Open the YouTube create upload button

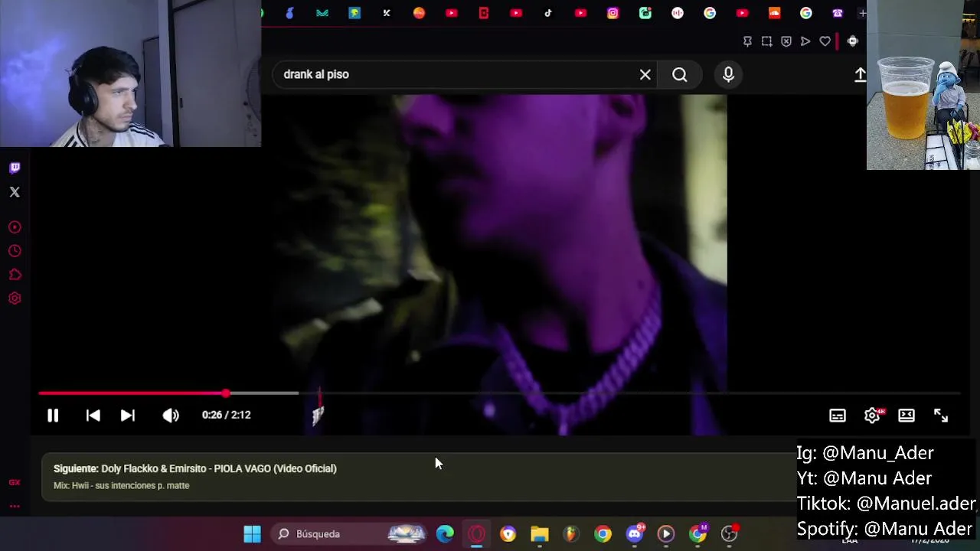pyautogui.click(x=860, y=74)
